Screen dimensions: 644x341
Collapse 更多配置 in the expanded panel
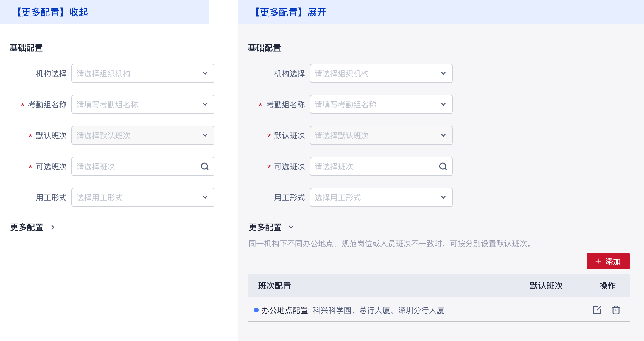[x=291, y=227]
